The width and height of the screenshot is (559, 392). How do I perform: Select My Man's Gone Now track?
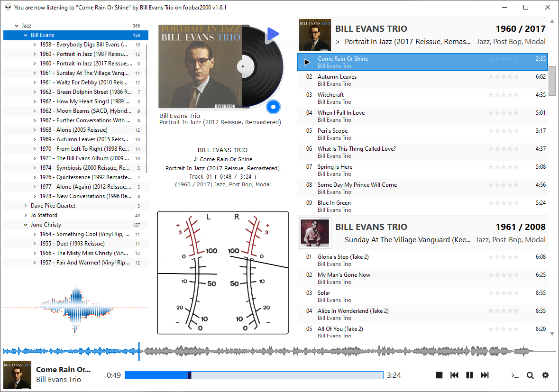click(422, 278)
